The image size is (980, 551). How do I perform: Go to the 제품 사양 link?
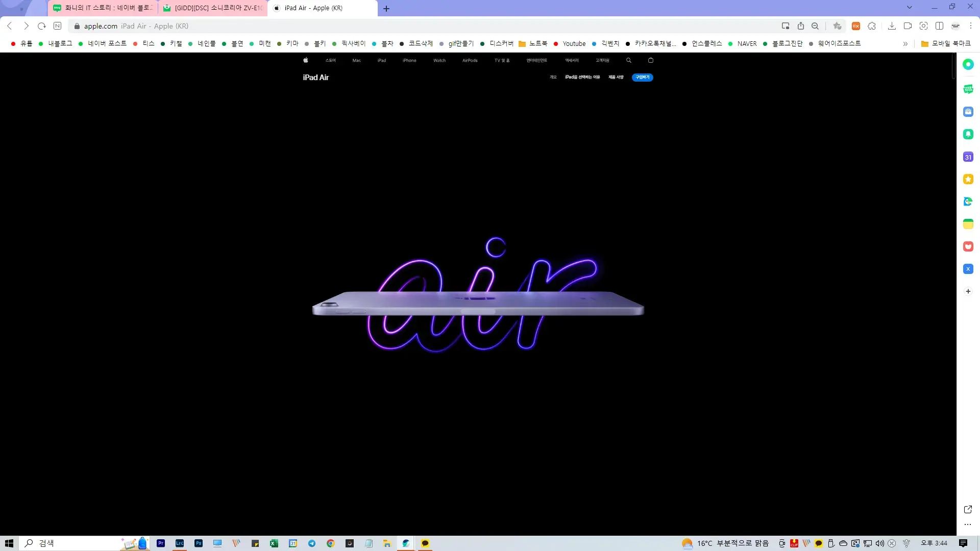pos(616,77)
